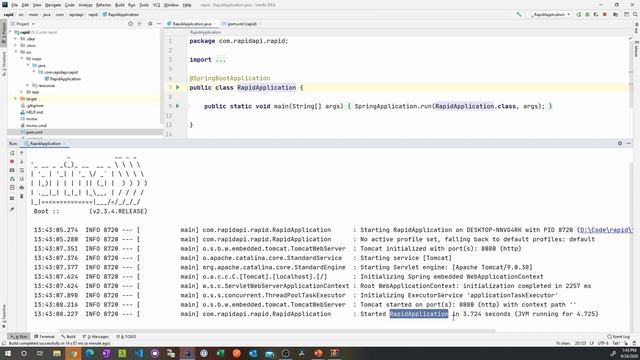This screenshot has height=360, width=640.
Task: Click the Build project hammer icon
Action: tap(519, 14)
